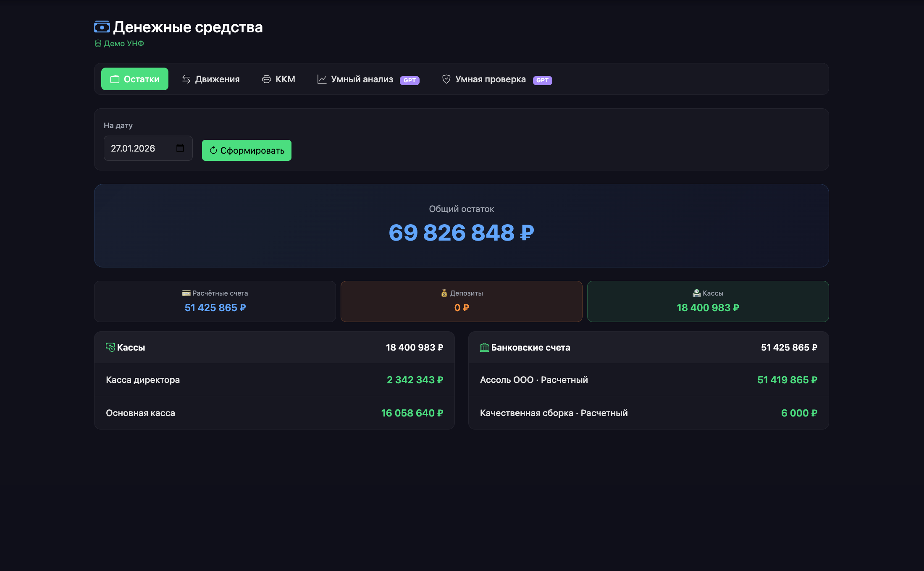924x571 pixels.
Task: Click the green Кассы summary card
Action: (x=708, y=301)
